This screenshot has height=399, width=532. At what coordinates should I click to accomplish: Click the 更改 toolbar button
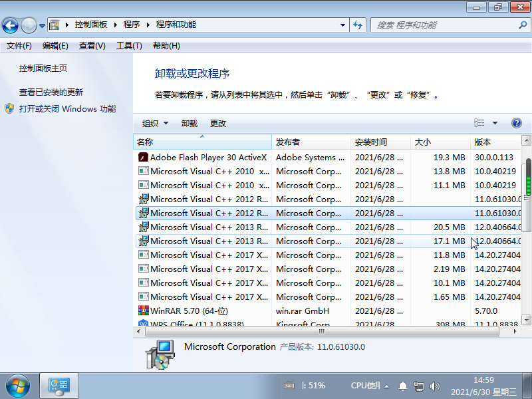(218, 124)
